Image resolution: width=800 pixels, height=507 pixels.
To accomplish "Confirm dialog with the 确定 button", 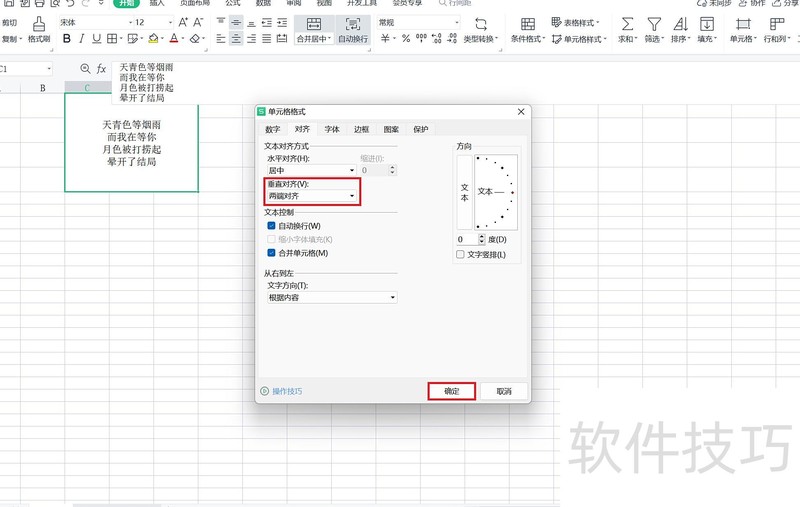I will 451,391.
